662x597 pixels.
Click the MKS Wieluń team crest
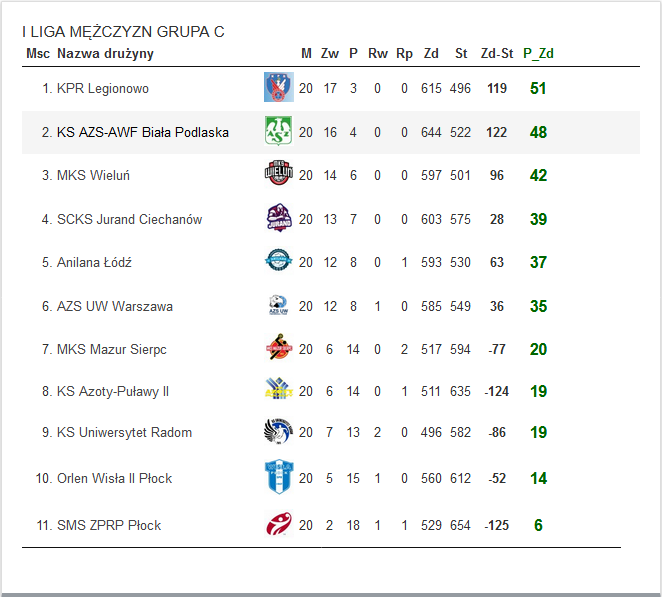pos(277,174)
